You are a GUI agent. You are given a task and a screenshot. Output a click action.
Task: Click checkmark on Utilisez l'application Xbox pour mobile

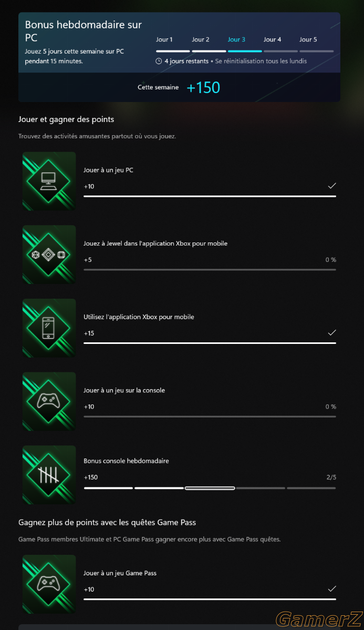click(x=332, y=332)
